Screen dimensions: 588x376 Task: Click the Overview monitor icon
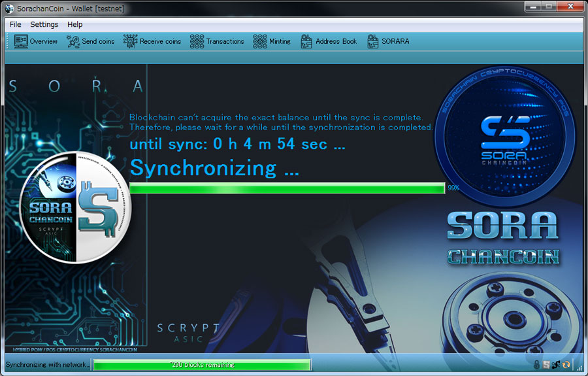coord(21,41)
